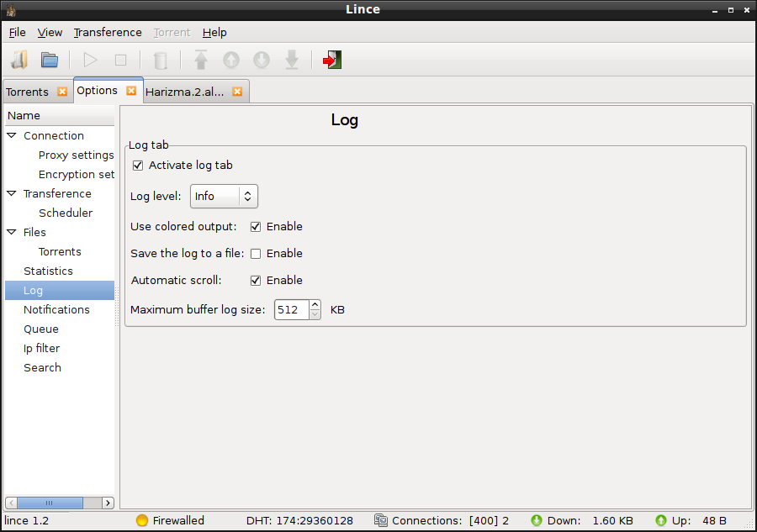Click the green Up arrow status icon

pos(661,520)
